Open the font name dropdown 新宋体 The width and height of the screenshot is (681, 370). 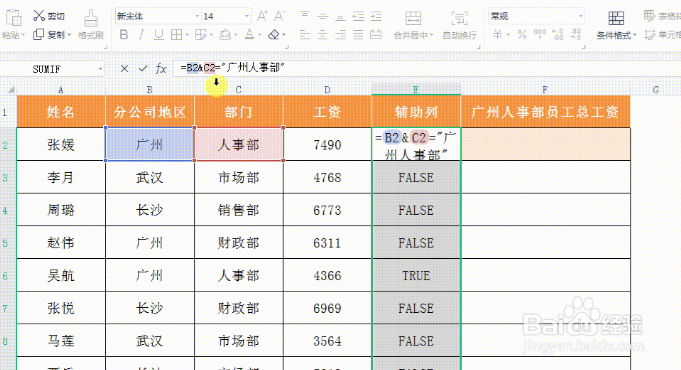197,16
